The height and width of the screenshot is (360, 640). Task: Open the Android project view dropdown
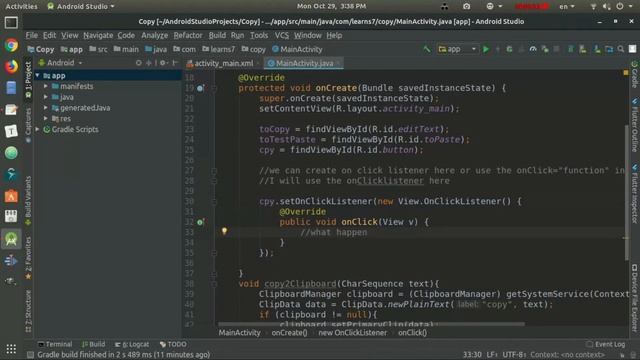[60, 63]
